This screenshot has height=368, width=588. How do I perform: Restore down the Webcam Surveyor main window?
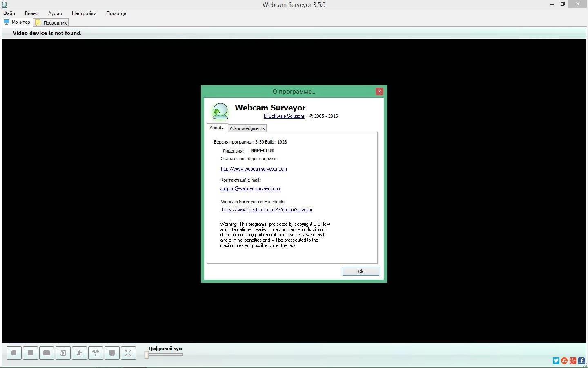click(x=563, y=4)
